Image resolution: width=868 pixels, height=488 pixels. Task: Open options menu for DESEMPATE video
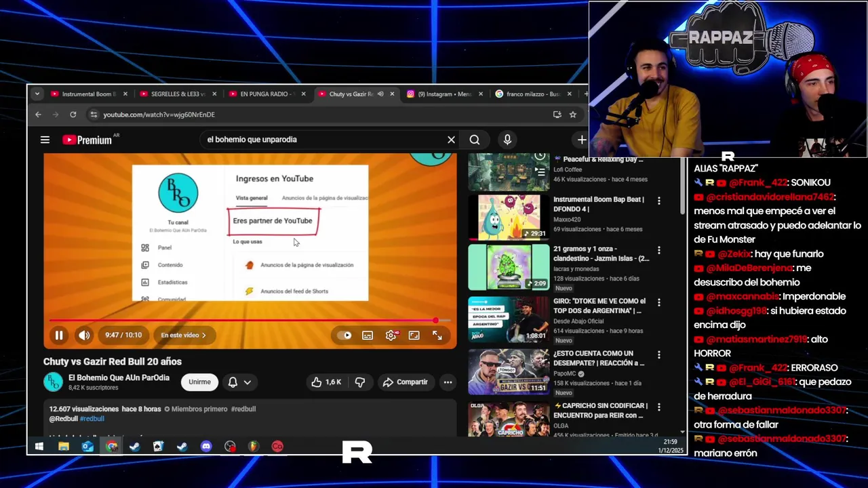pyautogui.click(x=658, y=354)
